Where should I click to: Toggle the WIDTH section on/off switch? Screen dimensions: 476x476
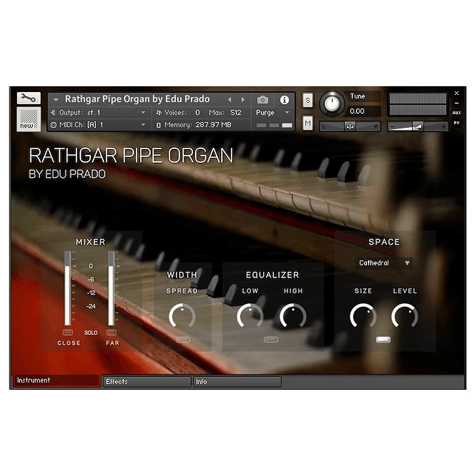pyautogui.click(x=183, y=340)
